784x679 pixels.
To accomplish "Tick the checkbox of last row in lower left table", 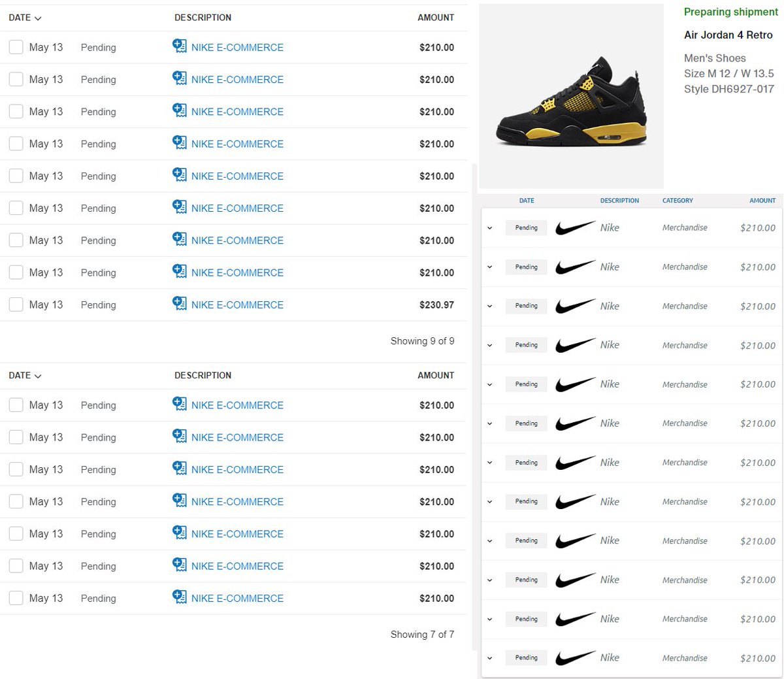I will (16, 598).
